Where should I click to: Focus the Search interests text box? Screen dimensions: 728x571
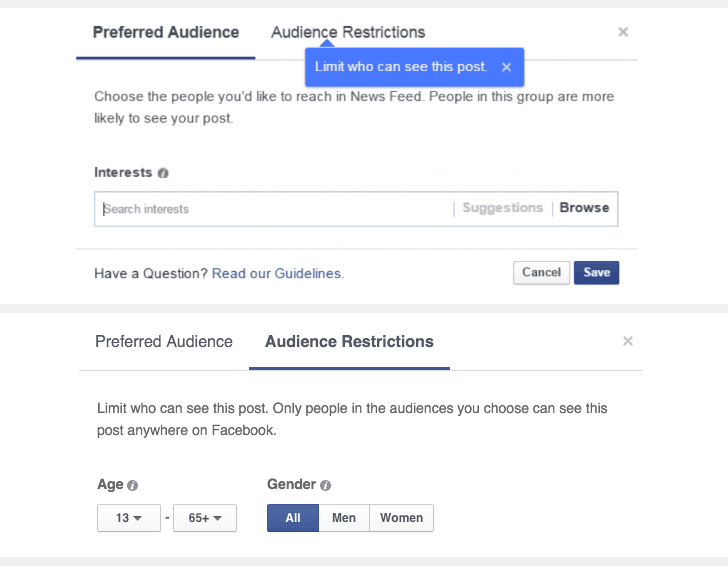(x=270, y=209)
